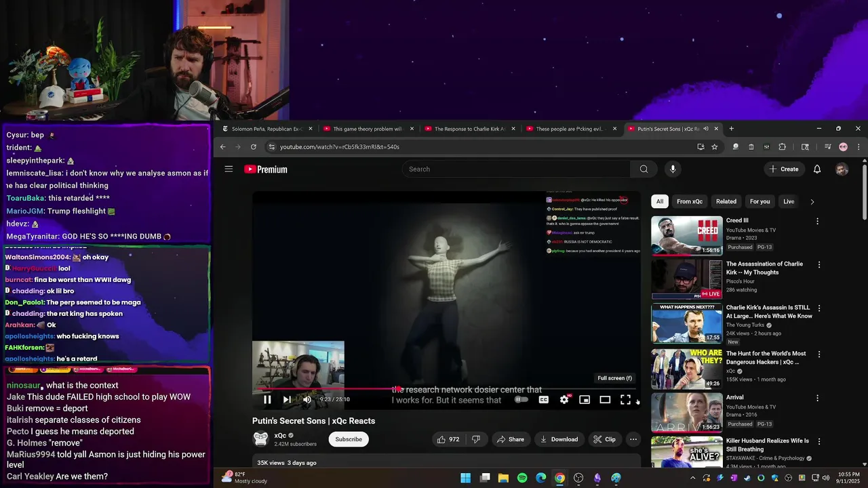The image size is (868, 488).
Task: Share the video
Action: (510, 439)
